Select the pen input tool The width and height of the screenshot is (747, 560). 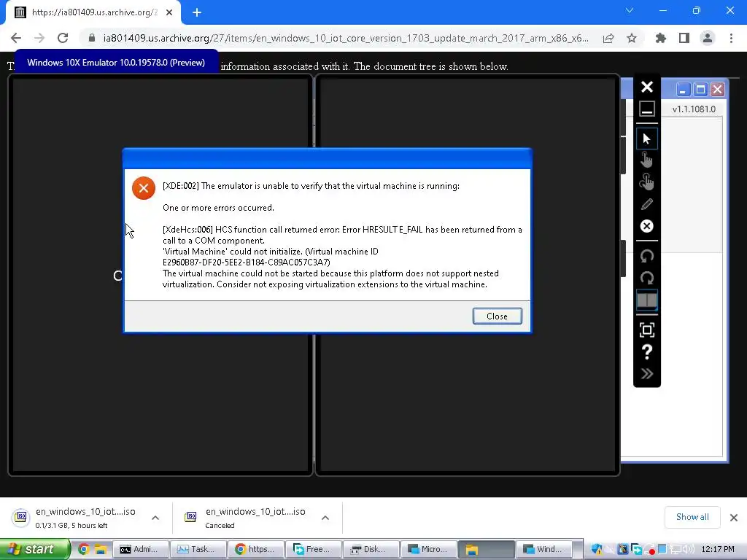[x=646, y=204]
